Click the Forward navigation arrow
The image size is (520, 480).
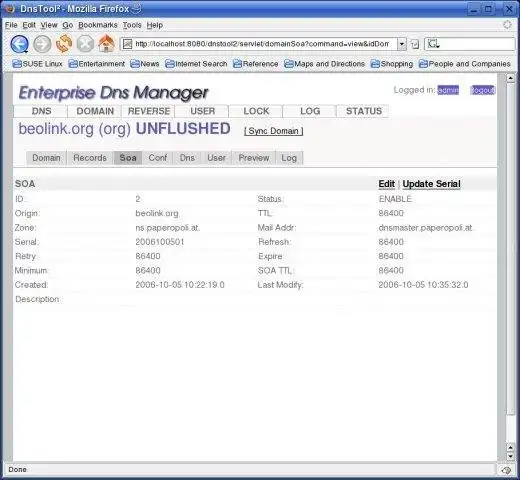[42, 44]
